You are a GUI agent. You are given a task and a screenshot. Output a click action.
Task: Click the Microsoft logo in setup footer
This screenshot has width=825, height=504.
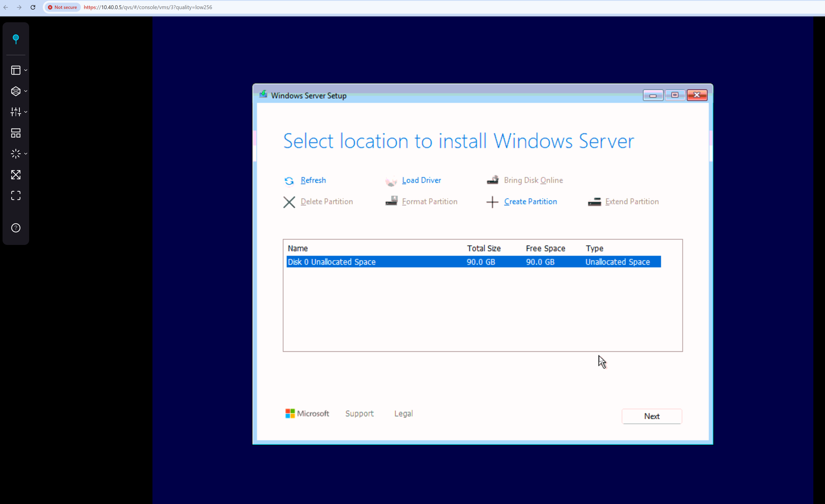coord(307,414)
